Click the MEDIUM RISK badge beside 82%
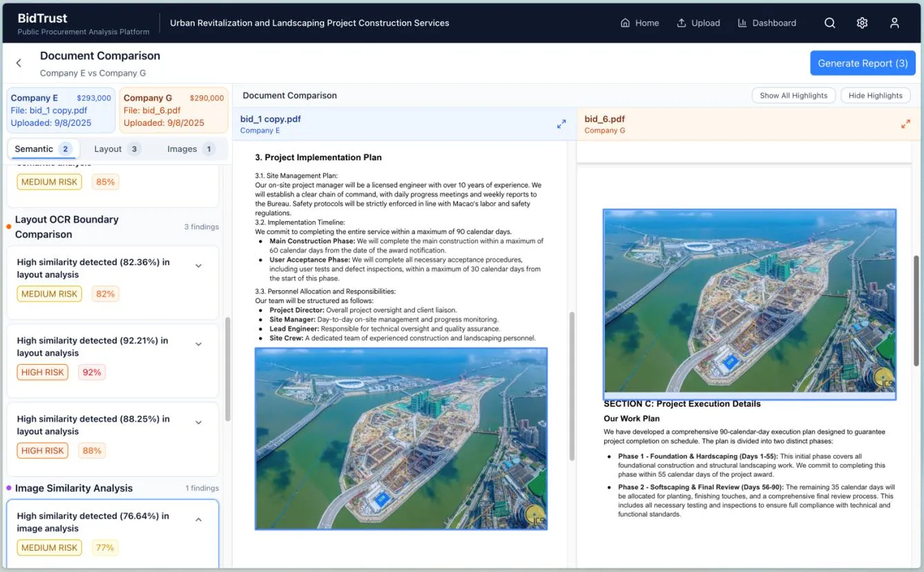The width and height of the screenshot is (924, 572). point(49,294)
